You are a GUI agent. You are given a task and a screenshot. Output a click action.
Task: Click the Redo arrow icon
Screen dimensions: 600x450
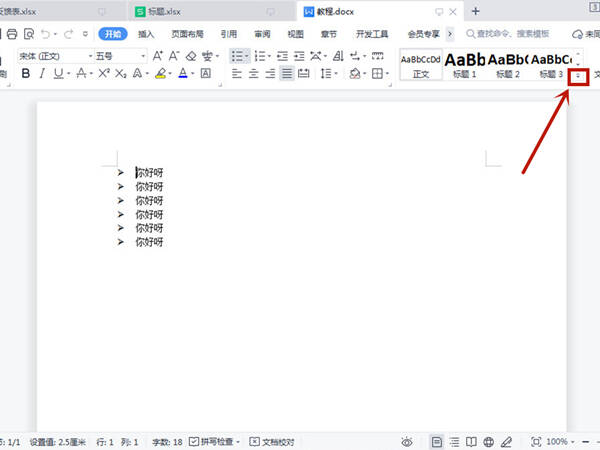[68, 34]
